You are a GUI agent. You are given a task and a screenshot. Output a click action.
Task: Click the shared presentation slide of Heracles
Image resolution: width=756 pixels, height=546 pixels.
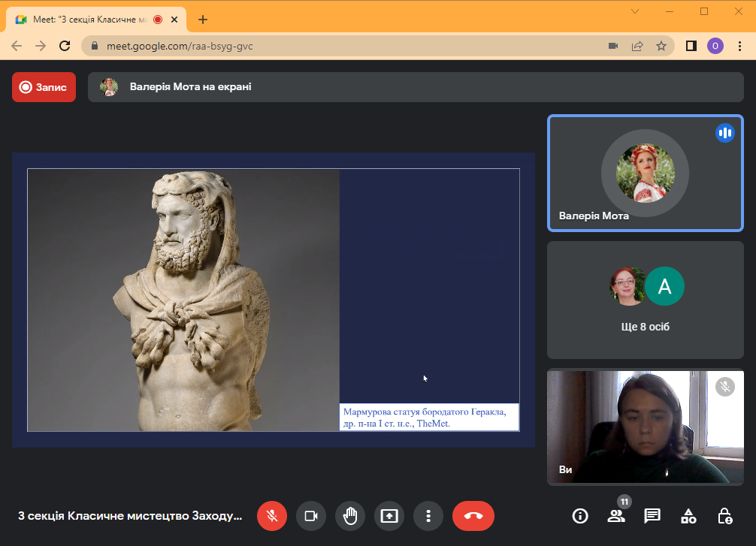[x=274, y=300]
